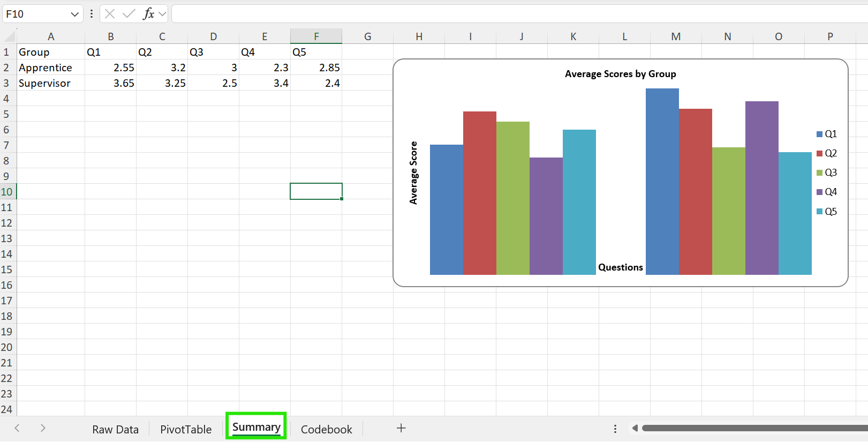
Task: Switch to the Raw Data sheet tab
Action: [x=115, y=429]
